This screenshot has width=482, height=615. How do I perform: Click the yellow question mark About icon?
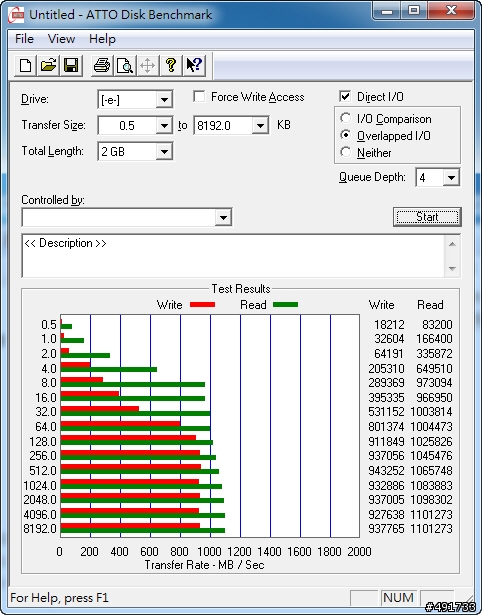pos(171,65)
